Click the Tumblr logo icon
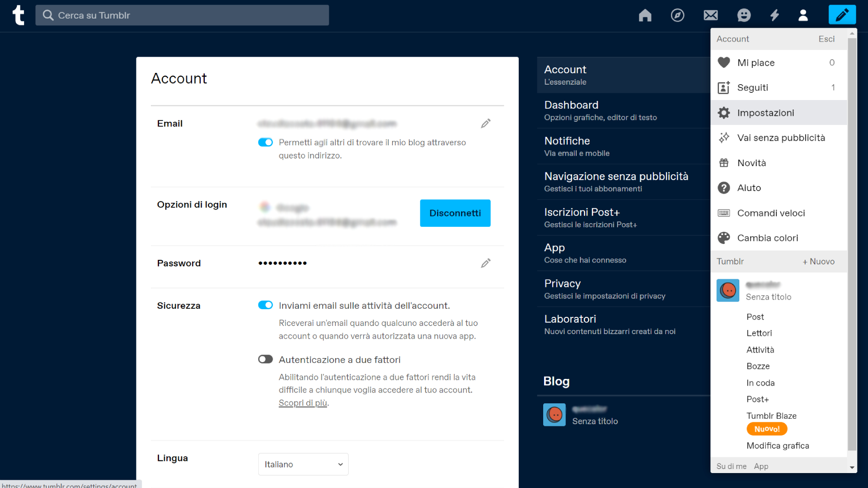Viewport: 868px width, 488px height. pyautogui.click(x=18, y=15)
